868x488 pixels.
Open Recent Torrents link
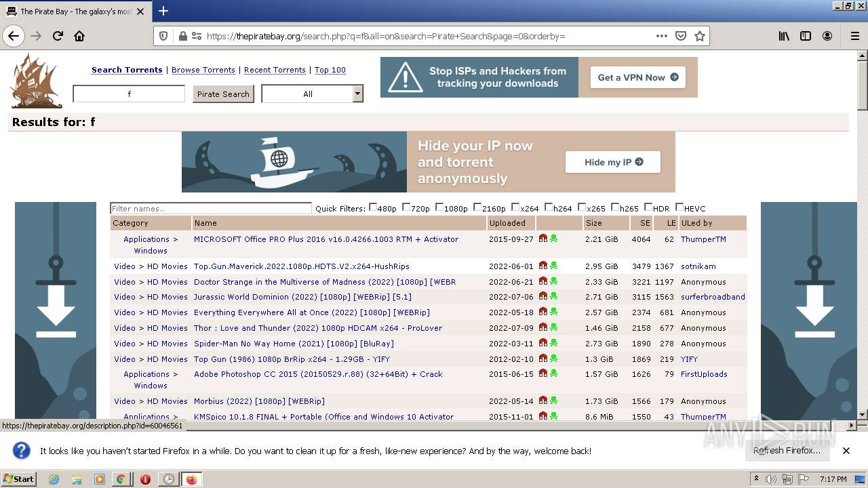click(x=275, y=70)
